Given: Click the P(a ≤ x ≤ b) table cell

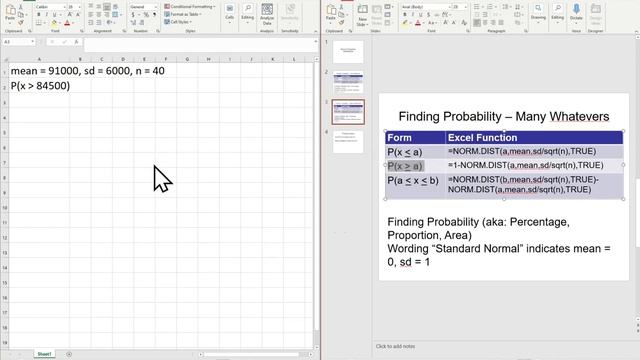Looking at the screenshot, I should pos(415,186).
